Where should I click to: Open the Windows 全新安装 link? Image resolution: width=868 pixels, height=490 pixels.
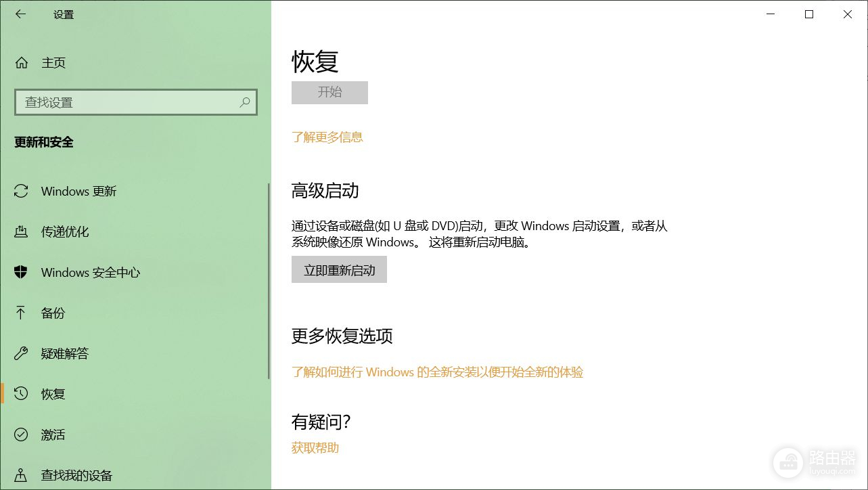(437, 372)
